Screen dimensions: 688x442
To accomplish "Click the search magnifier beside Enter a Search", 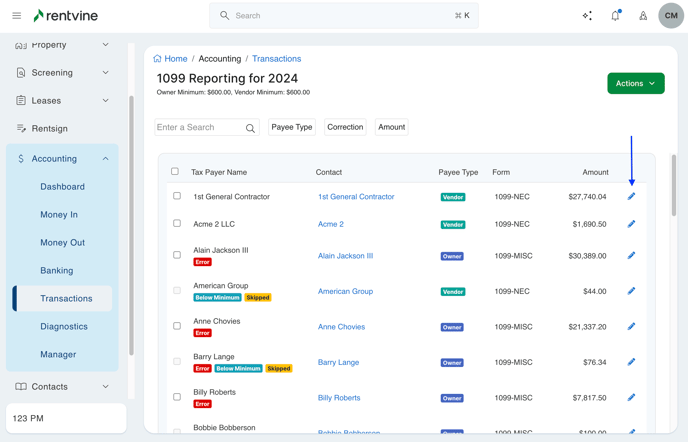I will point(250,128).
